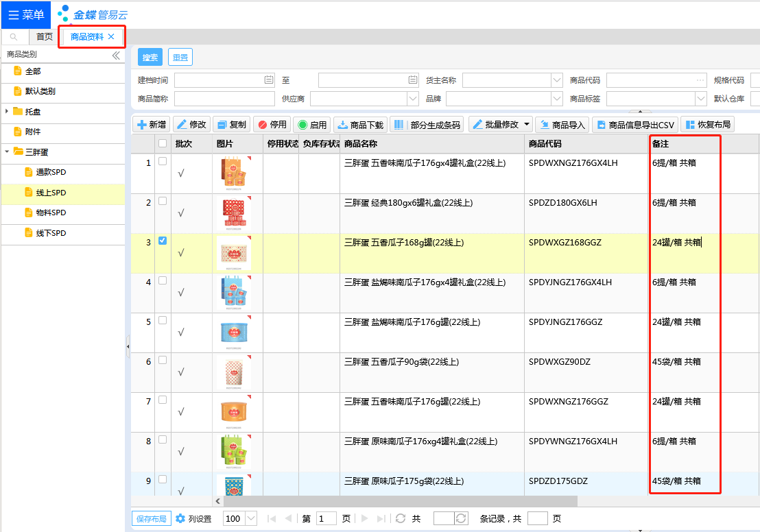Viewport: 760px width, 532px height.
Task: Click the 商品下载 download icon
Action: coord(342,125)
